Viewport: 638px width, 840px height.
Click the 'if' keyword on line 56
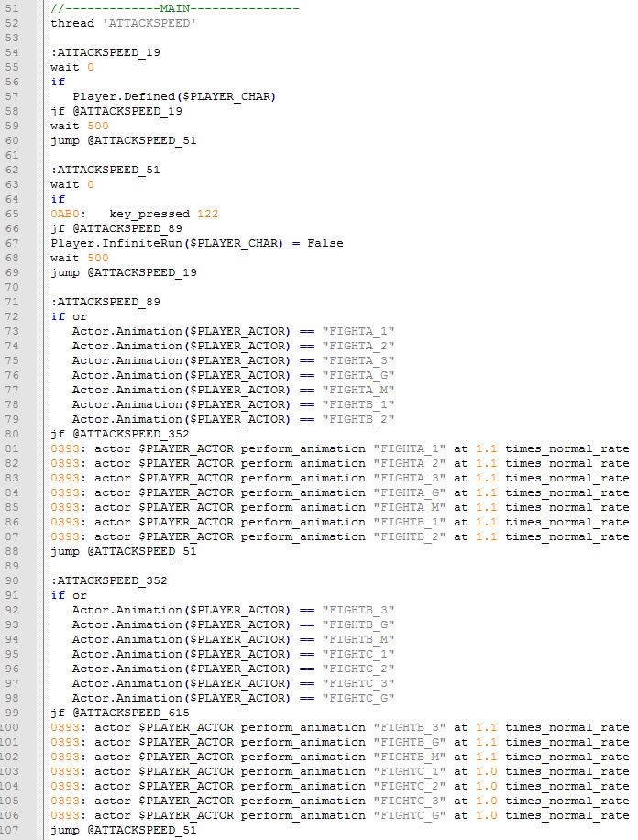point(58,82)
